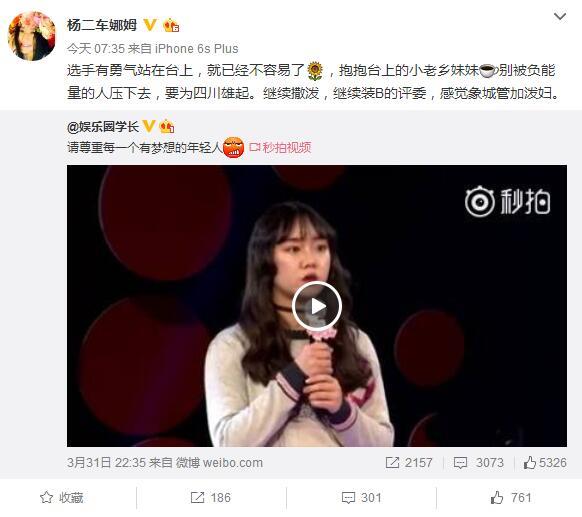Open the iPhone 6s Plus source link
Viewport: 582px width, 517px height.
point(196,49)
